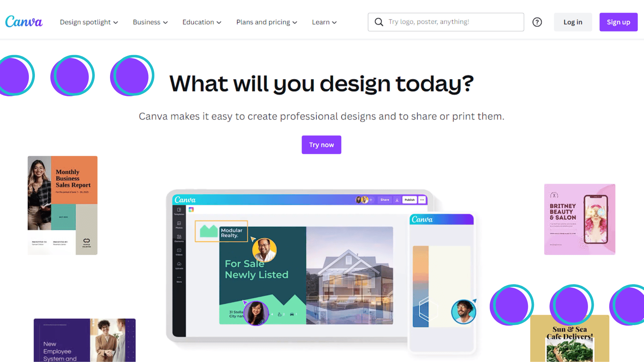Click the Log in link
The image size is (644, 362).
tap(573, 22)
